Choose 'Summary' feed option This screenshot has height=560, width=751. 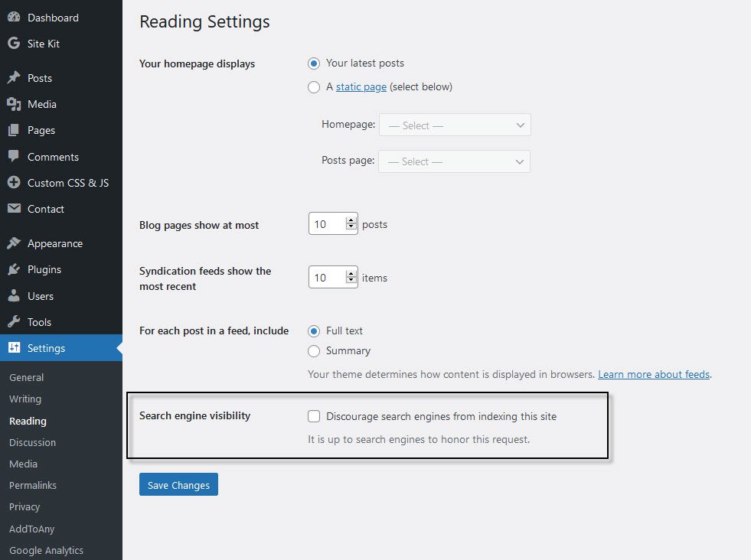coord(314,351)
